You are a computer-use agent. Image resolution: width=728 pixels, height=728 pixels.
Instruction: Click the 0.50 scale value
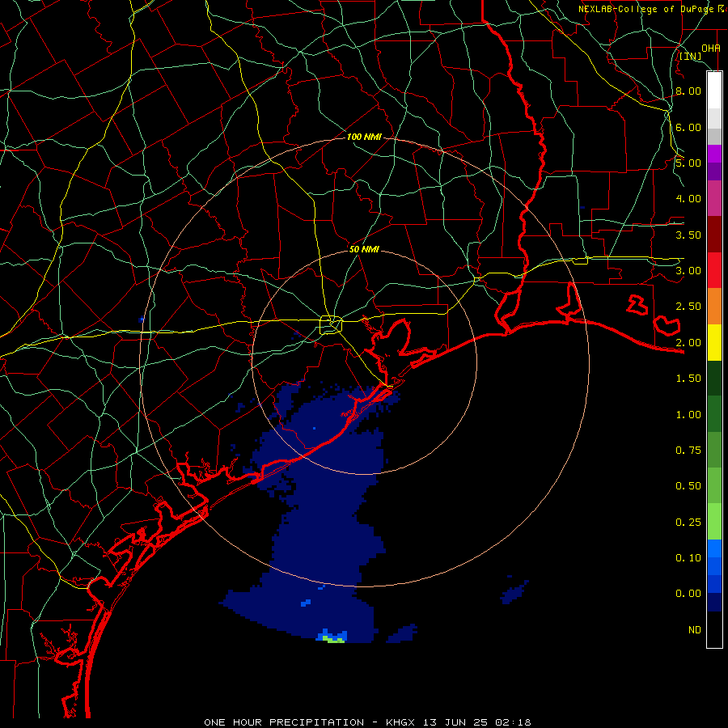688,486
